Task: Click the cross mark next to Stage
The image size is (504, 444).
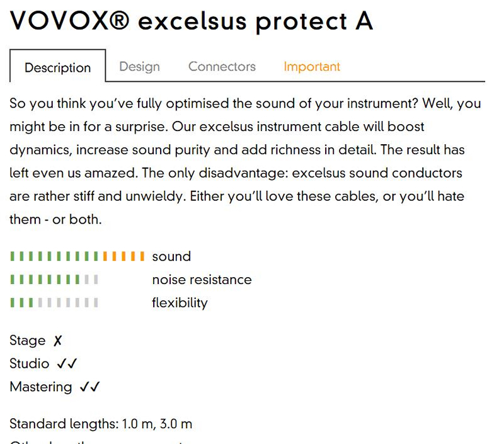Action: [57, 341]
